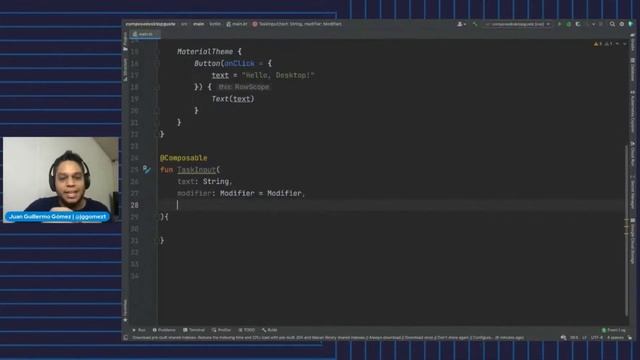Open IDE settings gear icon
Viewport: 640px width, 360px height.
coord(622,24)
